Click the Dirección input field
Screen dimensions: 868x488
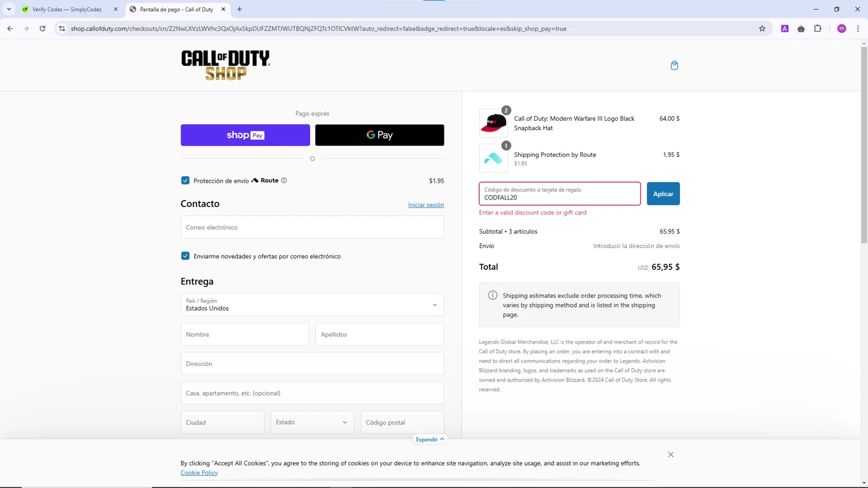[x=312, y=364]
